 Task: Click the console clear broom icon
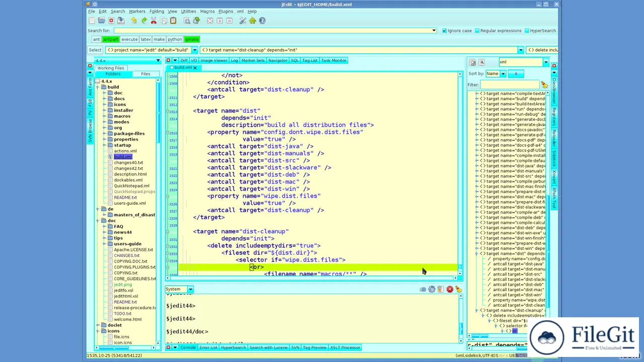[458, 289]
